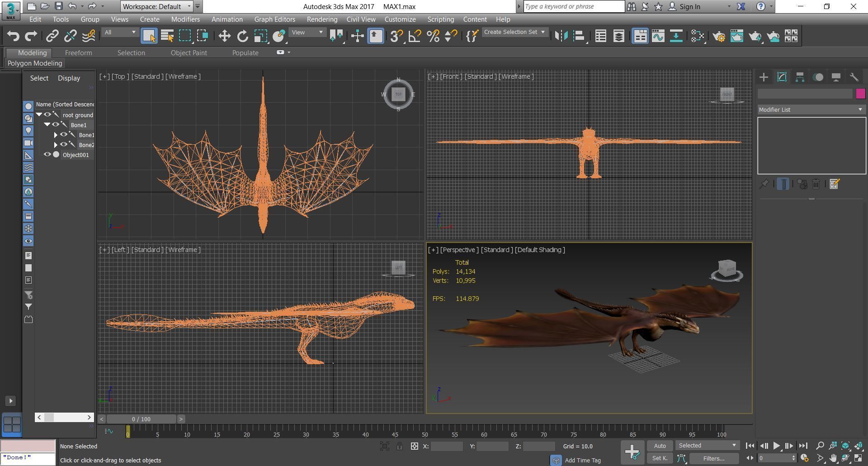Image resolution: width=868 pixels, height=466 pixels.
Task: Expand the Bone2 tree node
Action: click(56, 145)
